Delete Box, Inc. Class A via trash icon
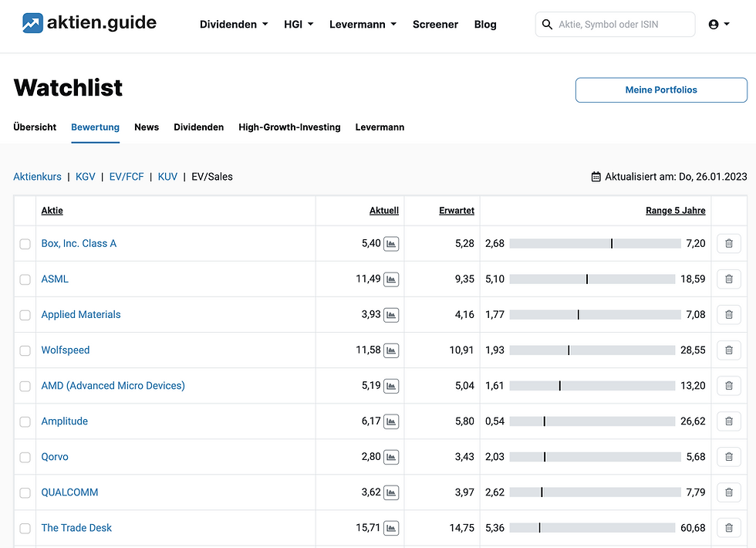Image resolution: width=756 pixels, height=548 pixels. pyautogui.click(x=729, y=244)
